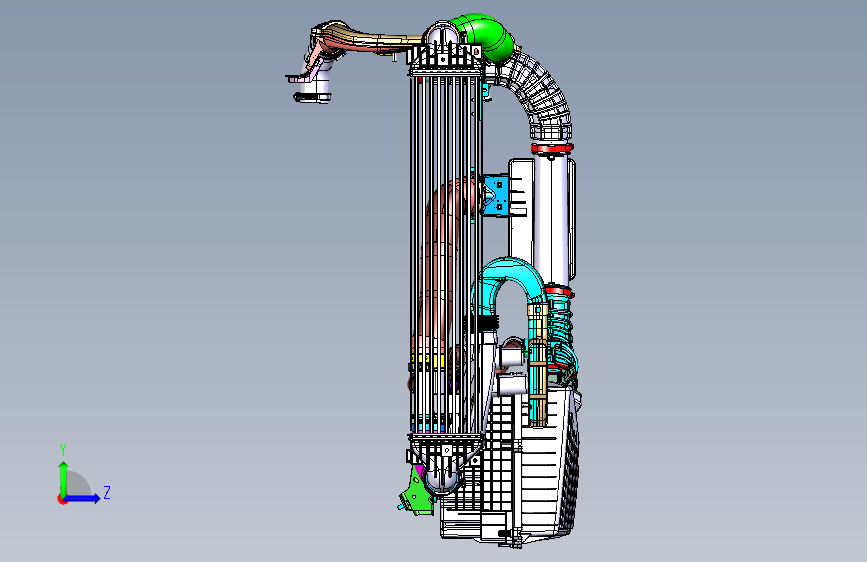Select the white vertical resonator cylinder
Image resolution: width=867 pixels, height=562 pixels.
click(553, 218)
